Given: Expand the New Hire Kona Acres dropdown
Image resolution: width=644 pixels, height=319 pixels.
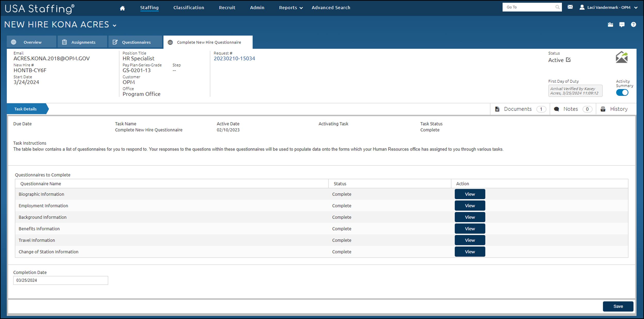Looking at the screenshot, I should click(115, 25).
